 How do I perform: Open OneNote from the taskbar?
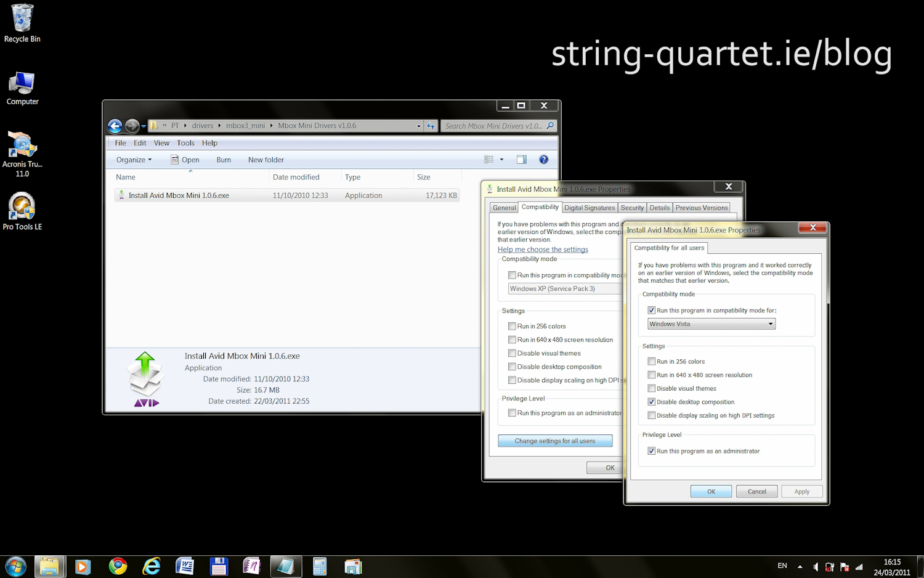click(x=252, y=566)
